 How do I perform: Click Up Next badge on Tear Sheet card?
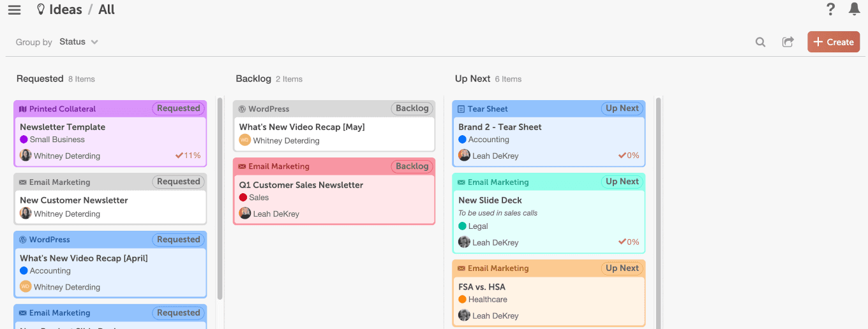[622, 108]
